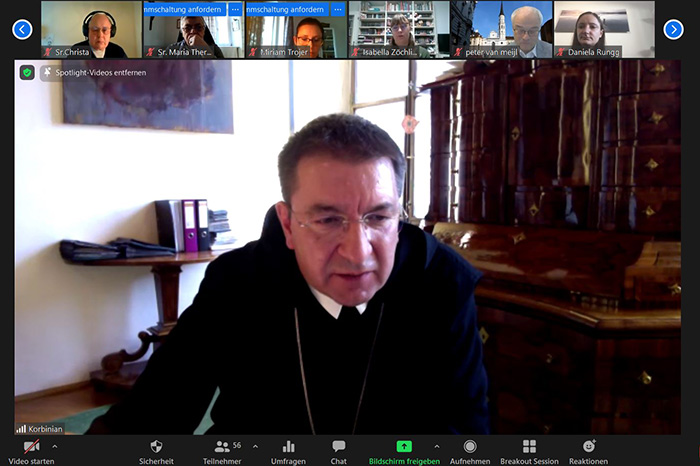Open more options on Miriam Trojer's tile
The width and height of the screenshot is (700, 466).
coord(337,9)
